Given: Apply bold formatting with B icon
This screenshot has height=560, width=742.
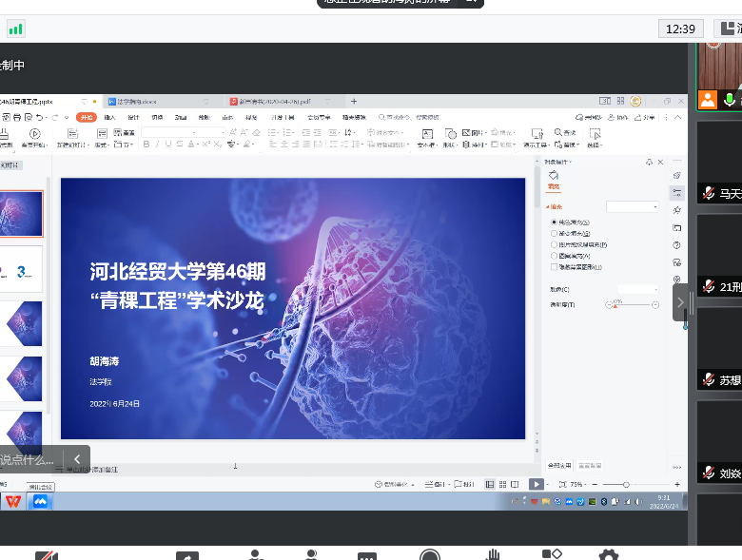Looking at the screenshot, I should click(146, 144).
